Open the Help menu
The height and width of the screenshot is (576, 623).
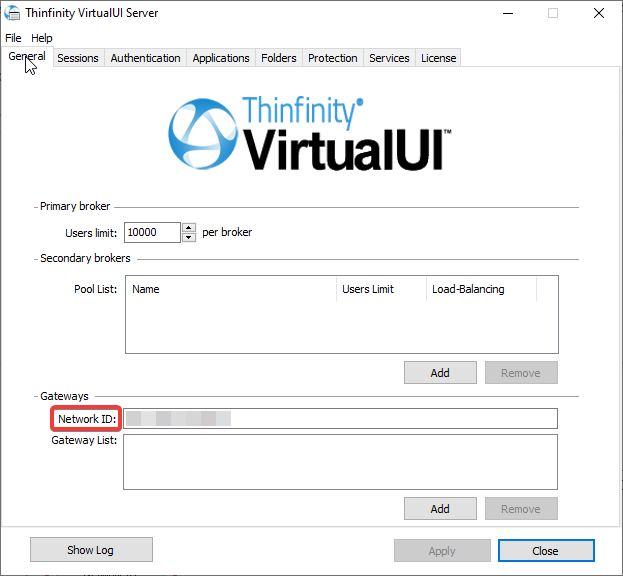tap(42, 38)
